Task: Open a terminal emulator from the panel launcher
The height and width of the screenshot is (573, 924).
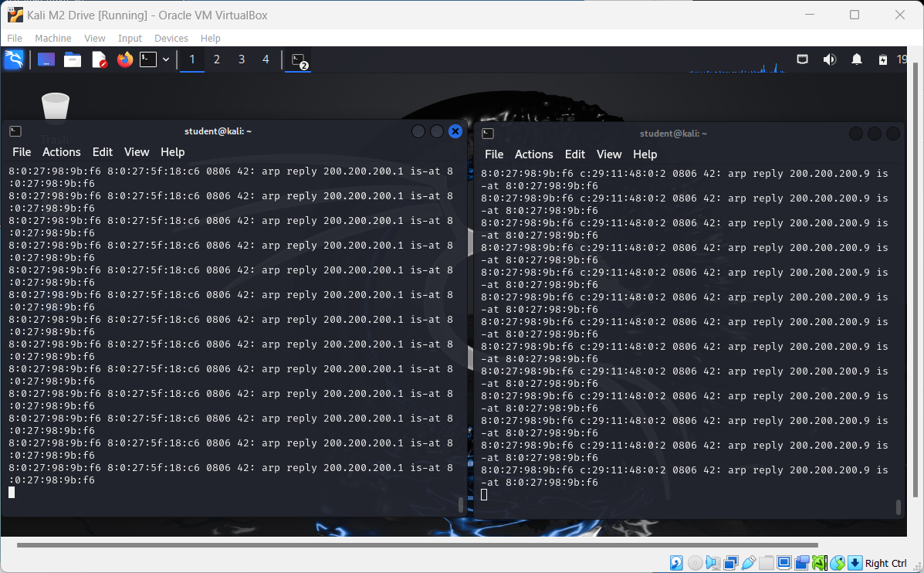Action: pyautogui.click(x=148, y=59)
